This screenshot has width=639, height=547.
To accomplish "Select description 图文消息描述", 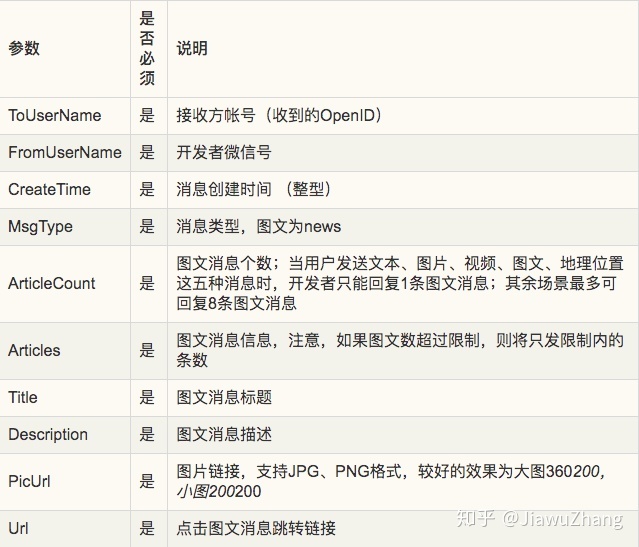I will pos(224,435).
